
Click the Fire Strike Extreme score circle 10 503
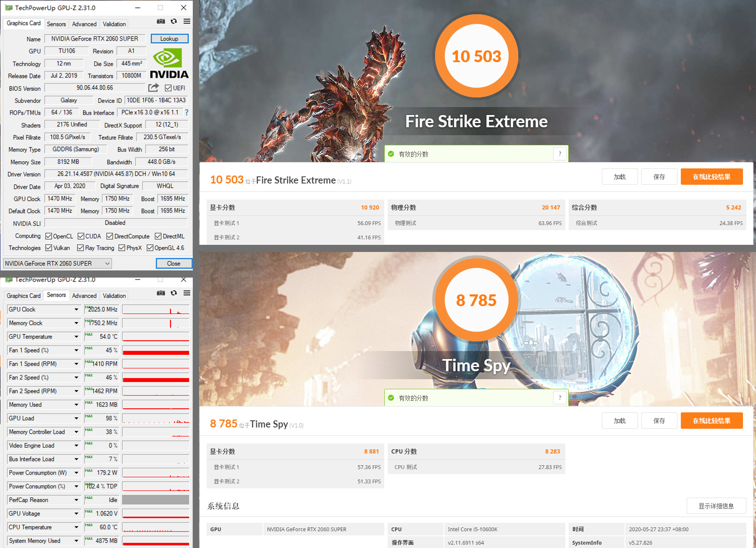click(476, 56)
